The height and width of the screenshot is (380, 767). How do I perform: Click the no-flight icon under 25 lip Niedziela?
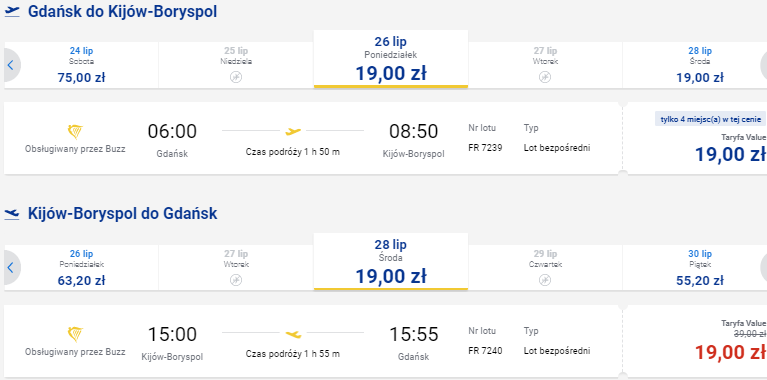(x=236, y=77)
